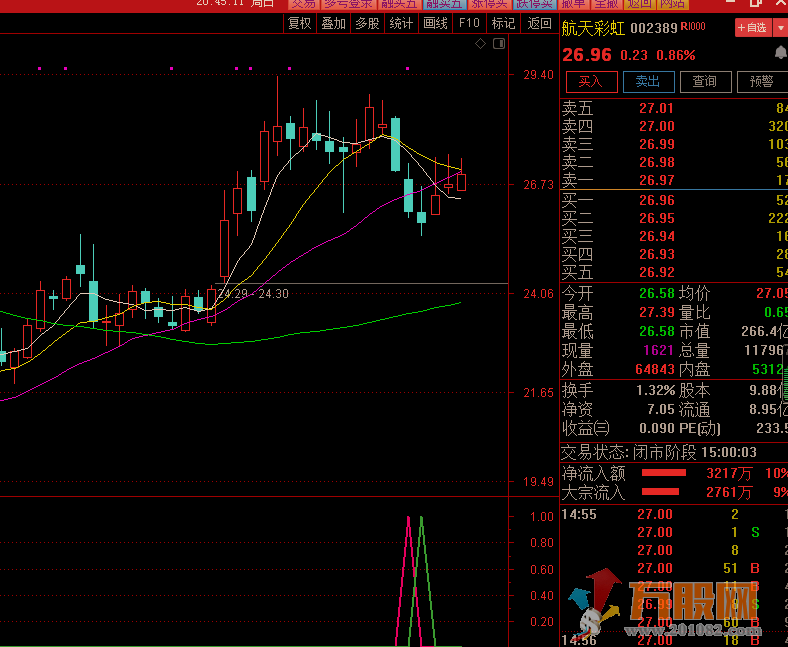
Task: Click the 卖五 price 27.01
Action: (x=656, y=108)
